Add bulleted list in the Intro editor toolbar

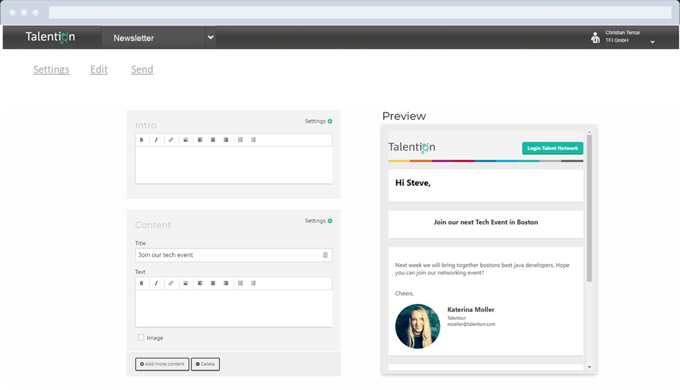click(240, 140)
